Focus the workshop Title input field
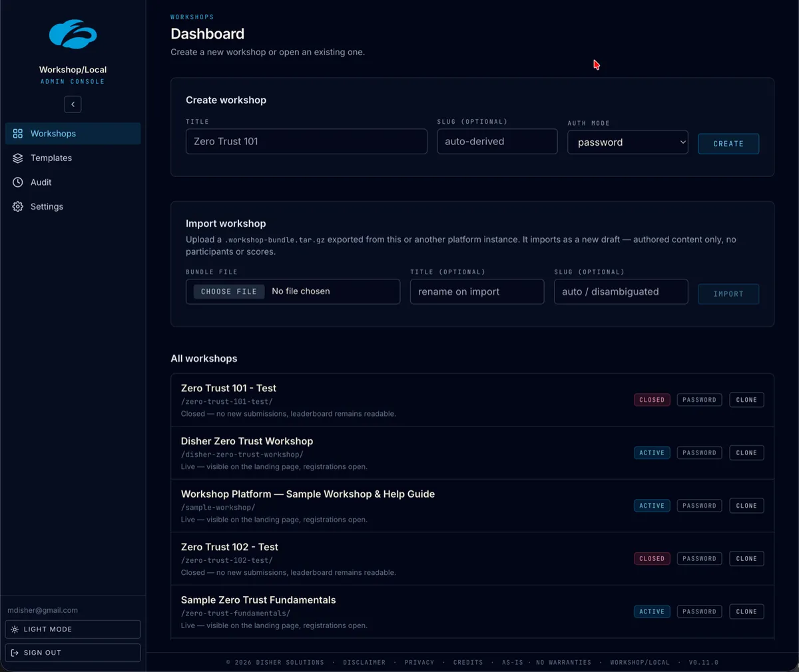The width and height of the screenshot is (799, 672). [306, 142]
